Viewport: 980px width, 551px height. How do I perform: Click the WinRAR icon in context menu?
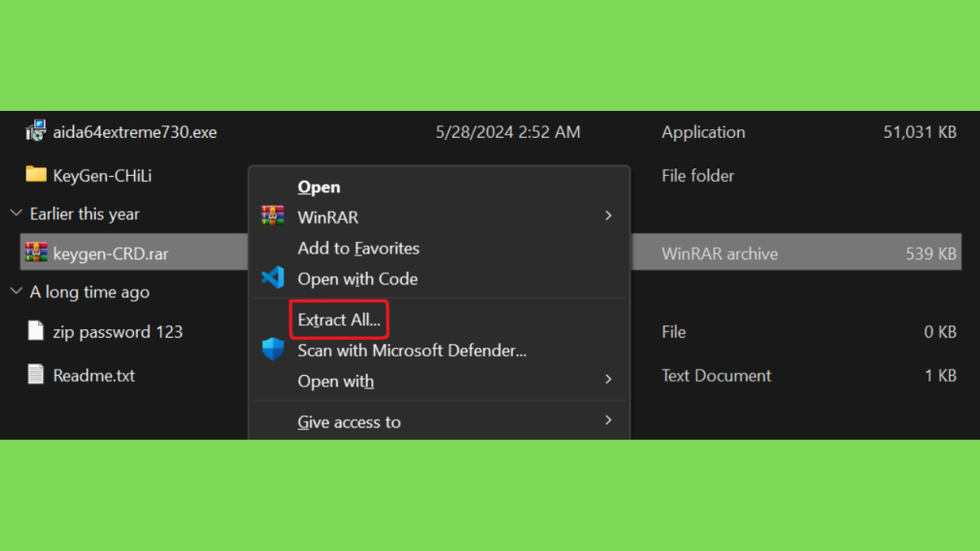[273, 216]
